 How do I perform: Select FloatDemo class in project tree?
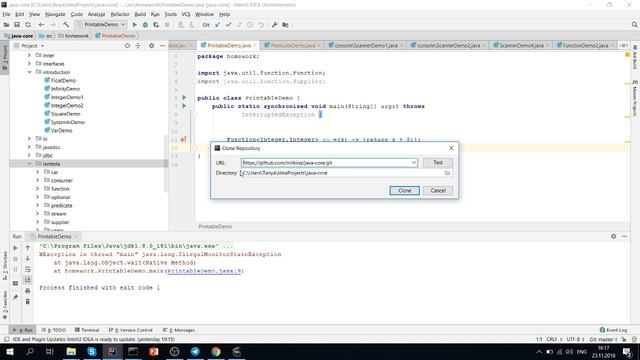(x=63, y=80)
